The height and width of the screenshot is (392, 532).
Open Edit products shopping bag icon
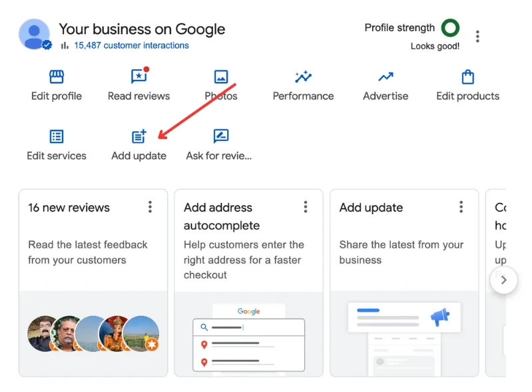(467, 77)
